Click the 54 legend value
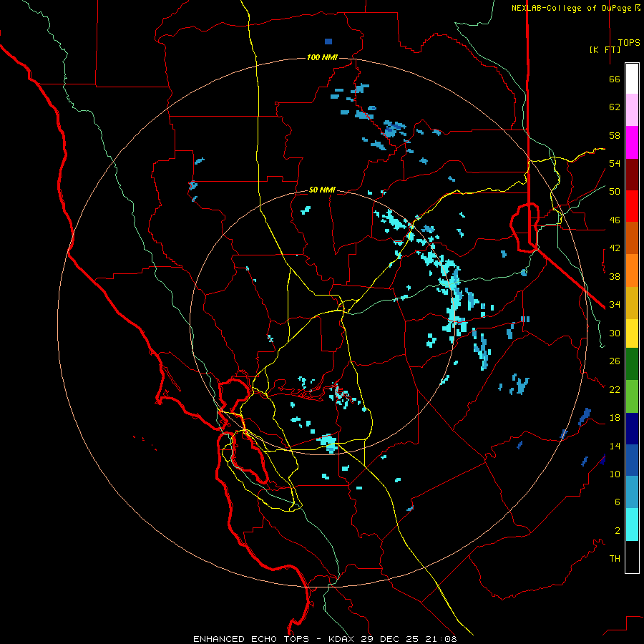 pos(615,163)
